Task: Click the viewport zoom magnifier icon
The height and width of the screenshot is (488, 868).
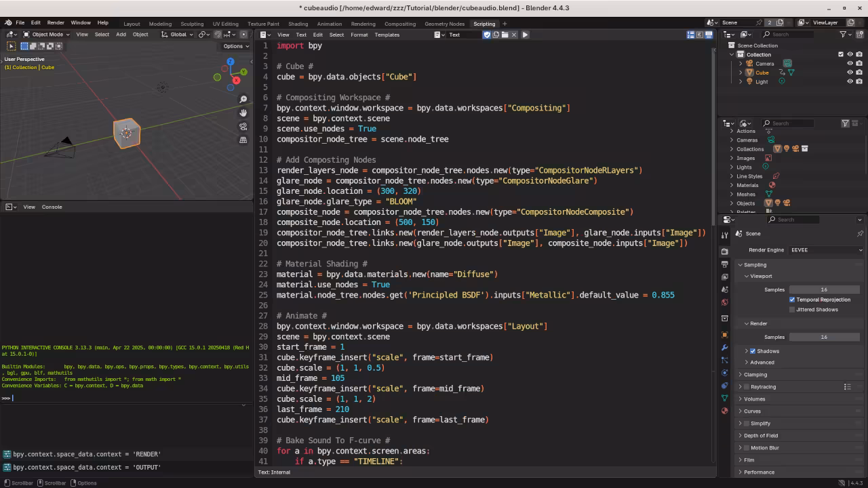Action: 243,99
